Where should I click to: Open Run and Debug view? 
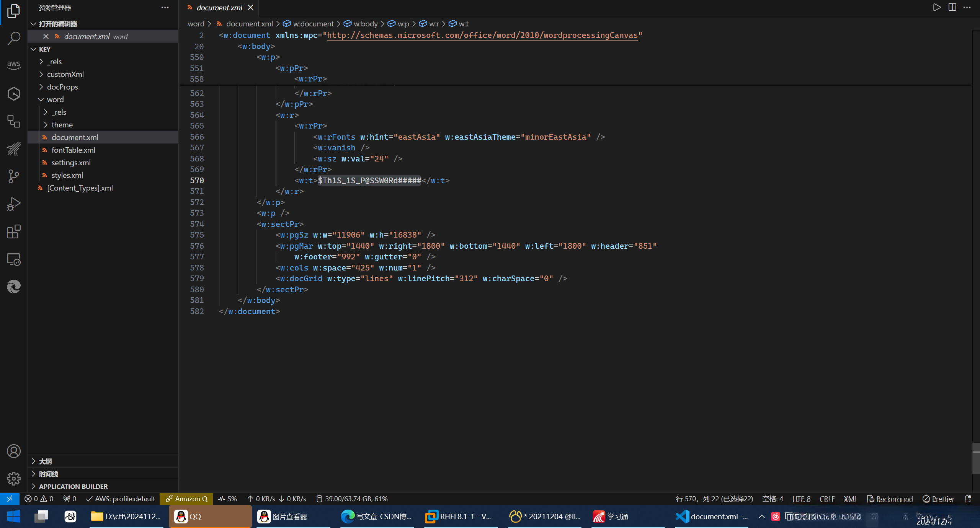pos(14,204)
